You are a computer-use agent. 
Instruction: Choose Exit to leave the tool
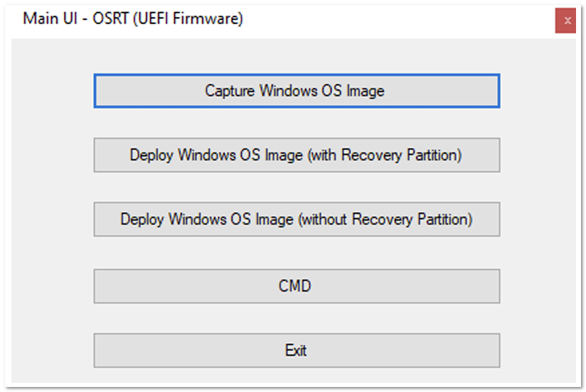click(297, 351)
